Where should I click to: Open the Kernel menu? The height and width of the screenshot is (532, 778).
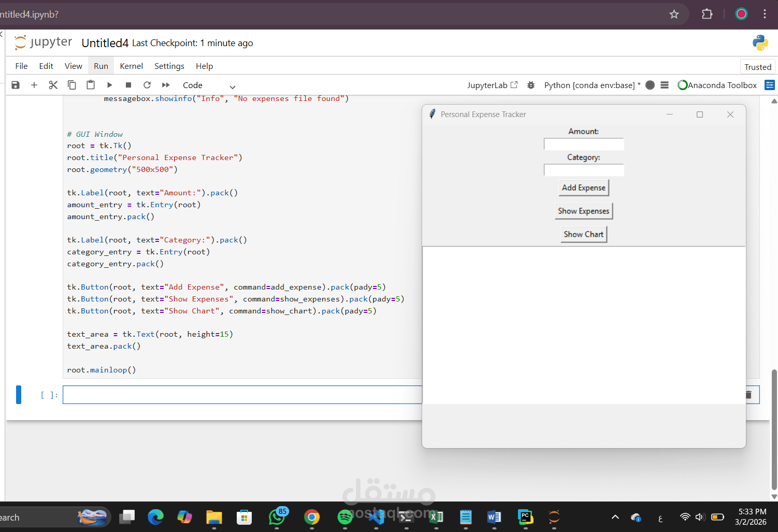coord(131,66)
